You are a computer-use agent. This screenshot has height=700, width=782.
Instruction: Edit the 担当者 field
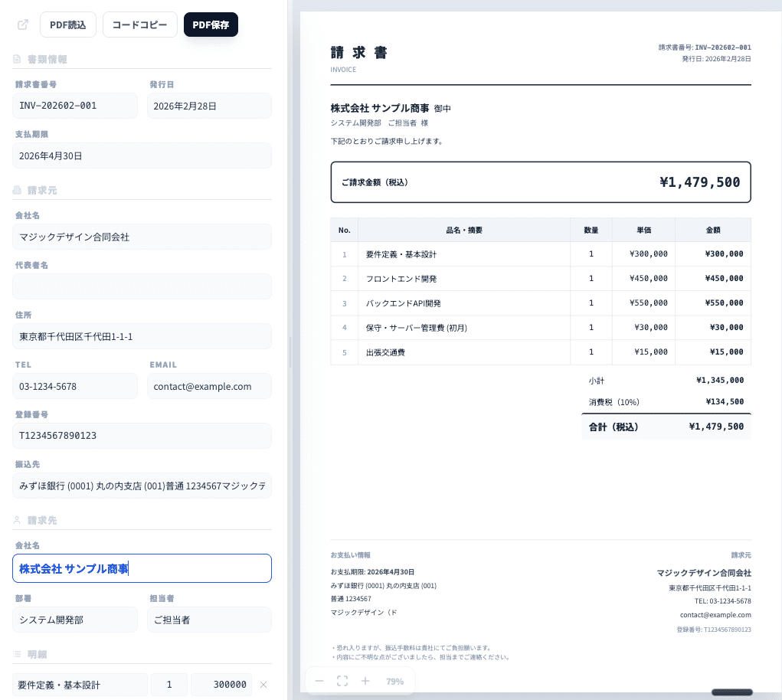[x=209, y=620]
